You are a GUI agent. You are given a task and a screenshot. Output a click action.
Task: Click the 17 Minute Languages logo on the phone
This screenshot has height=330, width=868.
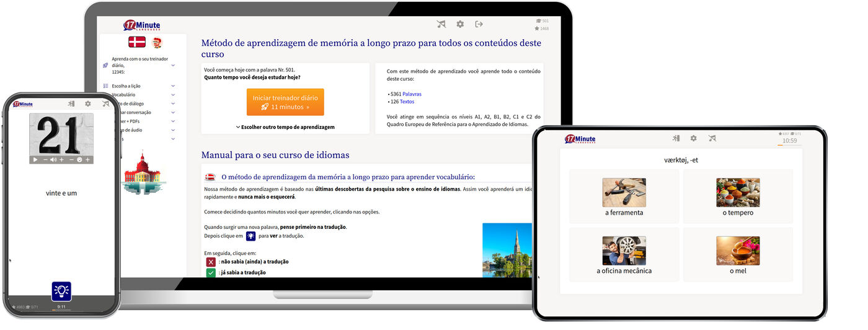click(22, 104)
